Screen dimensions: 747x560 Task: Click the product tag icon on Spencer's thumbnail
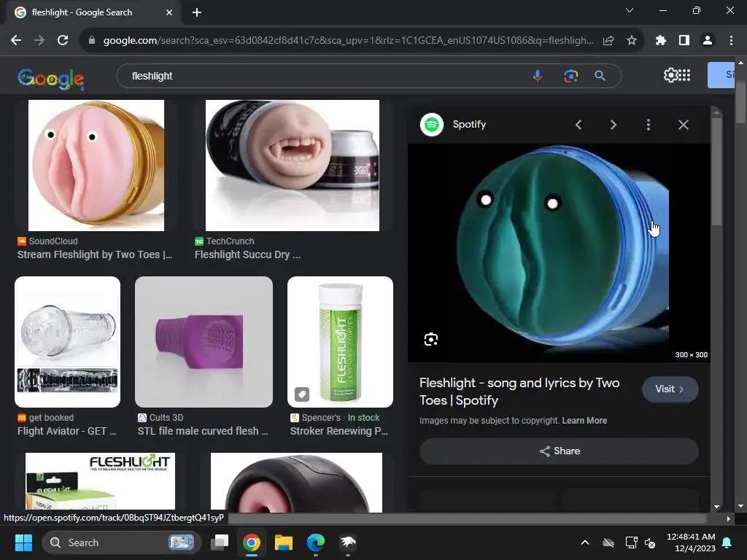click(x=301, y=394)
